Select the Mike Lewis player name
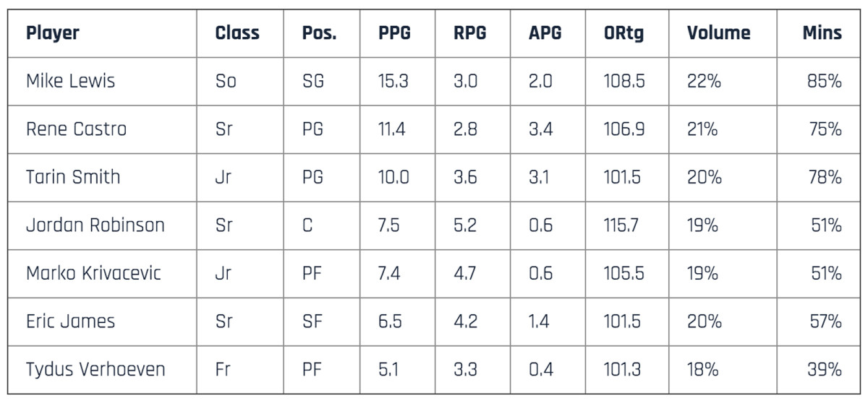Screen dimensions: 868x401 tap(70, 81)
